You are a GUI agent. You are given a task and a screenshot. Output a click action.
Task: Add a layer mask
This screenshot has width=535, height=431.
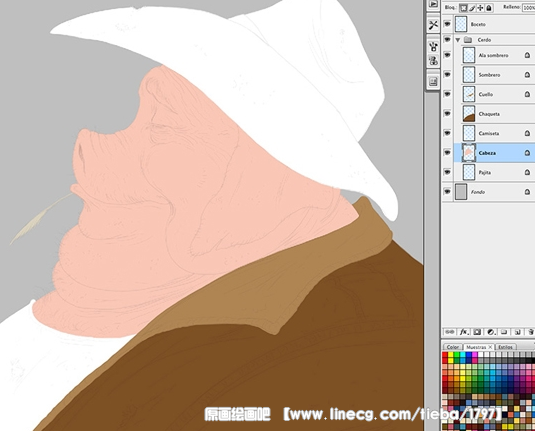[x=477, y=332]
